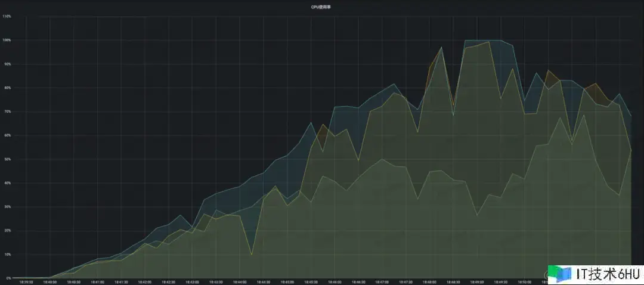The height and width of the screenshot is (285, 644).
Task: Click the yellow line's dip to 10%
Action: tap(252, 255)
